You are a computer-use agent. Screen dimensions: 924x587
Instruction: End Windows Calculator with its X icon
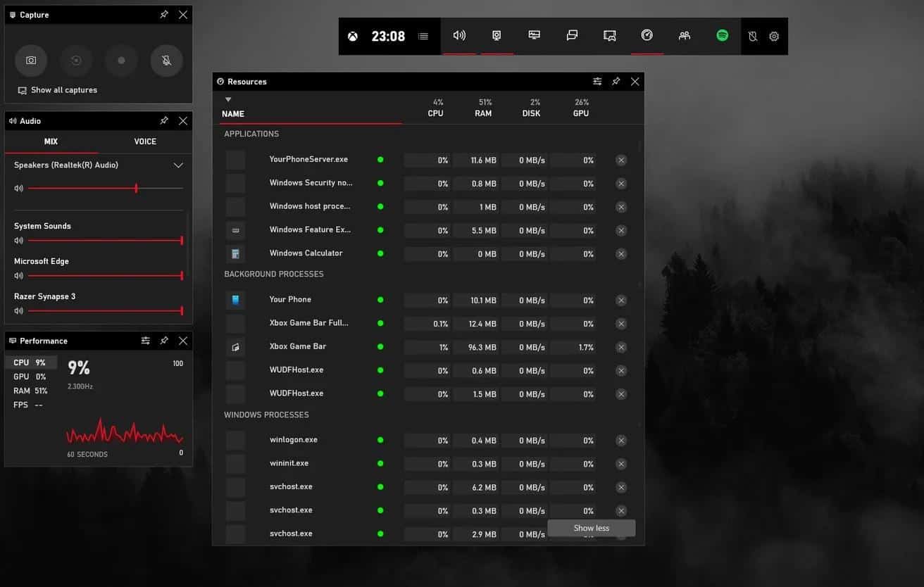621,254
